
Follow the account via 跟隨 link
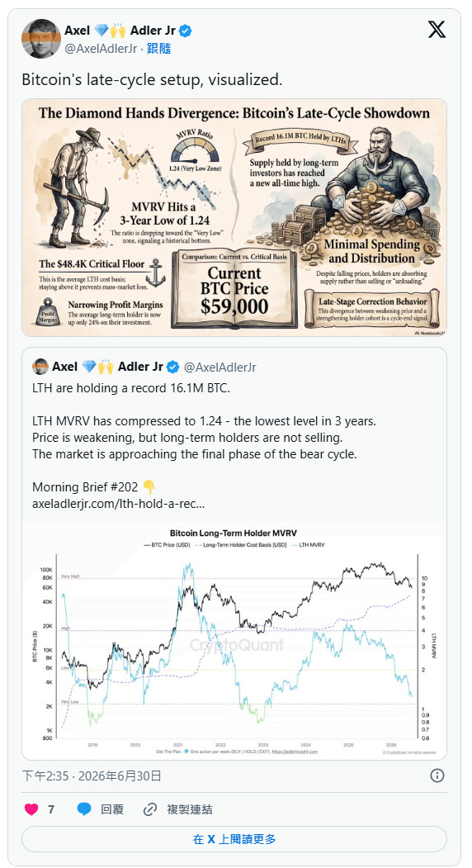pyautogui.click(x=158, y=49)
